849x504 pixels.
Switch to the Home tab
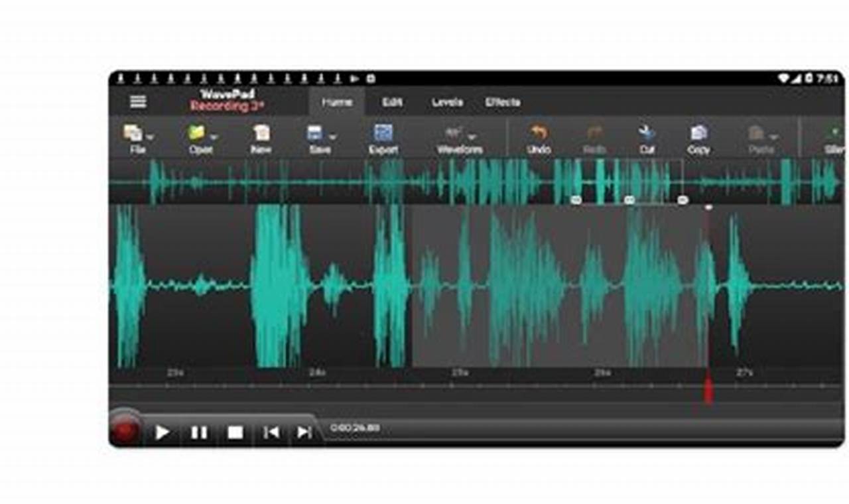337,102
